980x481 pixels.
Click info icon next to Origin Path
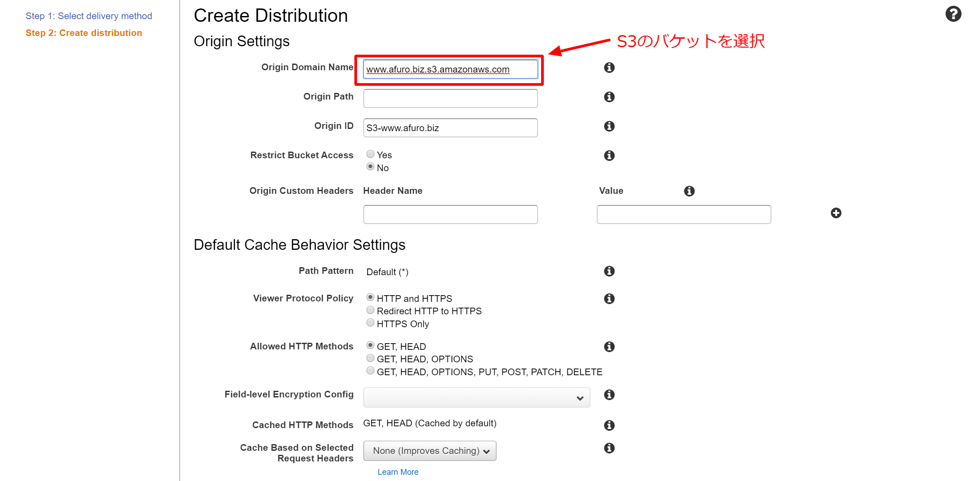click(609, 97)
